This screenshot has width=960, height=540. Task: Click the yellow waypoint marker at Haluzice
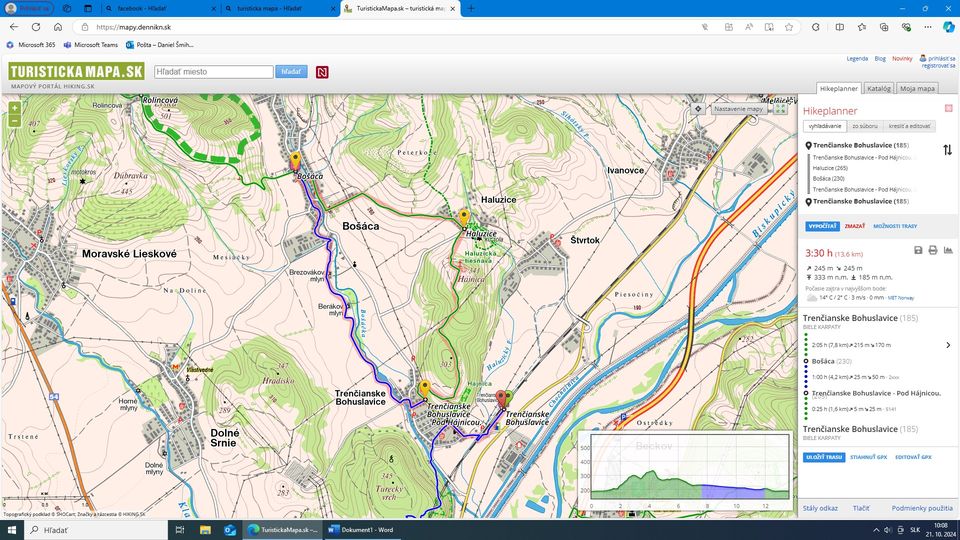[464, 217]
